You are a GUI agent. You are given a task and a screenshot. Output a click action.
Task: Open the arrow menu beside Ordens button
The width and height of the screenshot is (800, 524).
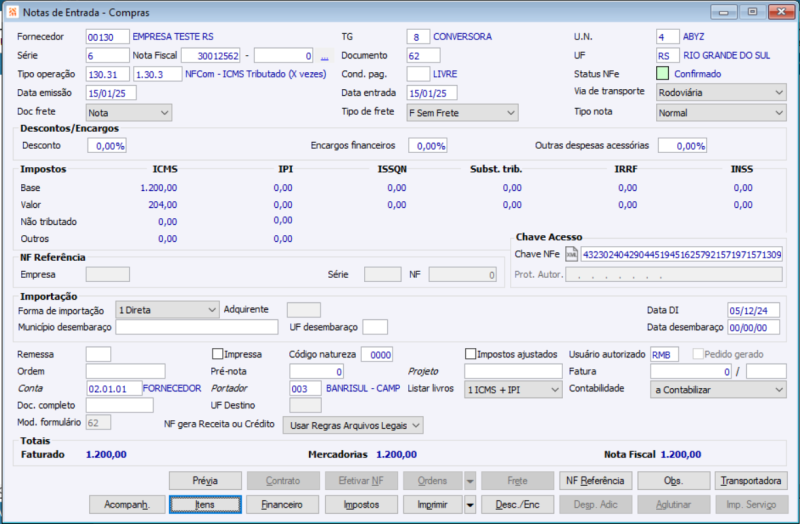(x=470, y=481)
